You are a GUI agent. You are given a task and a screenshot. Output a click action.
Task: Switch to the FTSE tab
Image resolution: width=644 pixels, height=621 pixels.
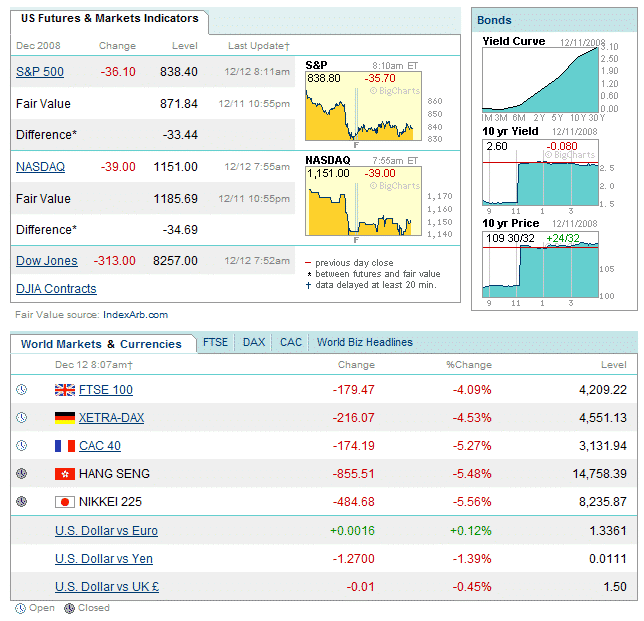pyautogui.click(x=215, y=342)
